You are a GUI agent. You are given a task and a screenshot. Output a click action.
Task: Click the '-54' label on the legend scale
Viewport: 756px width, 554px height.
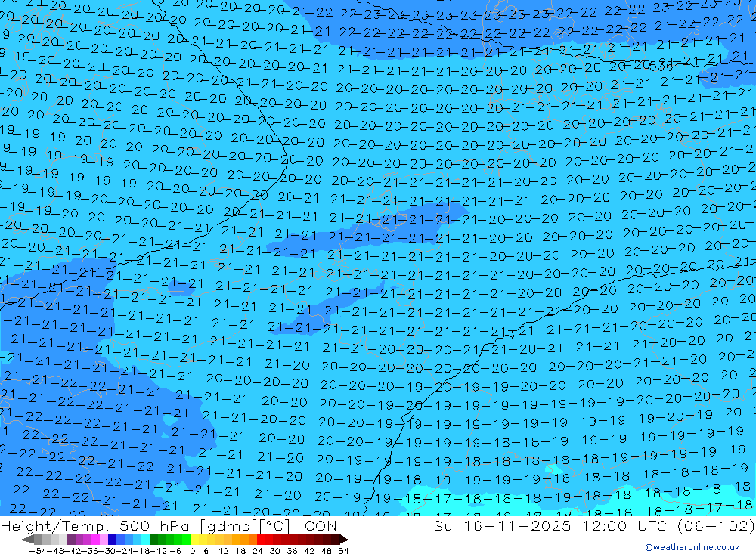click(38, 551)
